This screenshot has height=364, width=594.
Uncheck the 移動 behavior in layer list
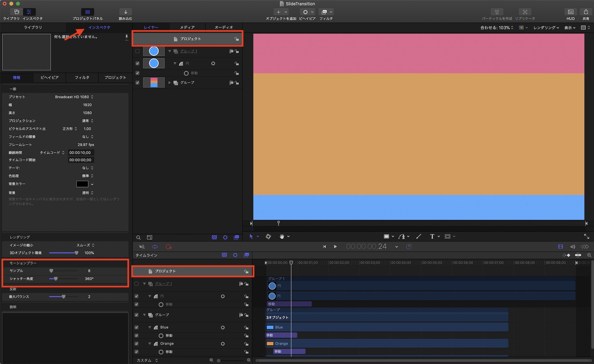(x=137, y=73)
